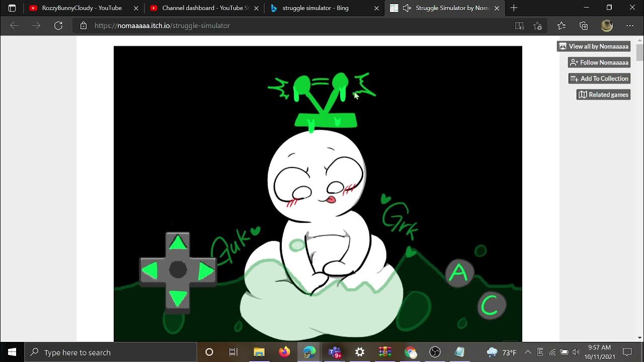Reload the page with the refresh icon
The width and height of the screenshot is (644, 362).
[x=58, y=26]
